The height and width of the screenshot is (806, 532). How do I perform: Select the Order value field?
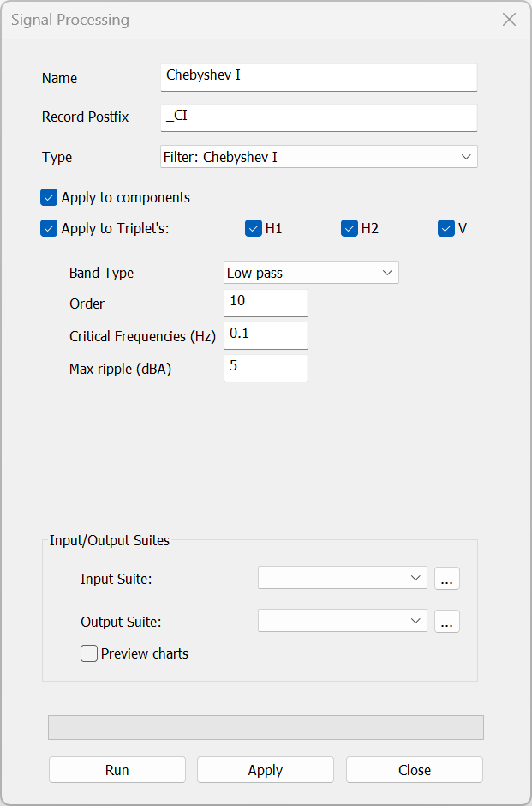266,302
